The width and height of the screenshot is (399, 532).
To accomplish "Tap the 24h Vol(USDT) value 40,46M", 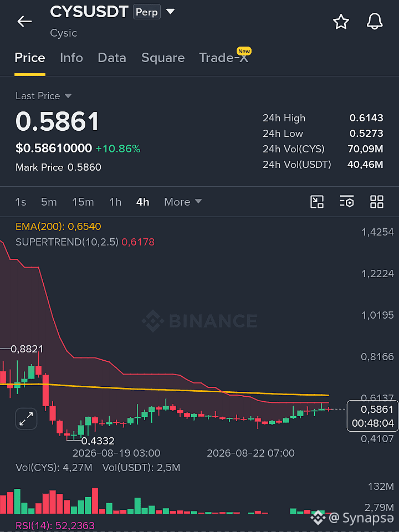I will (x=365, y=165).
